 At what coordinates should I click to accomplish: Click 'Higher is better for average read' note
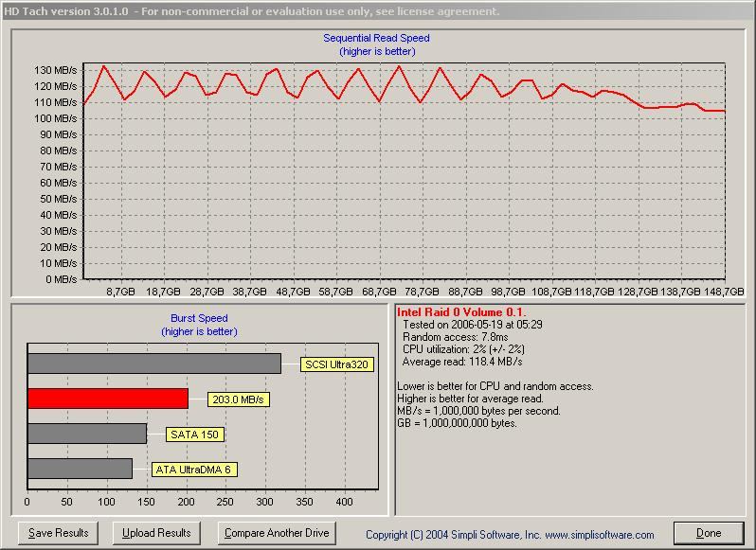(470, 399)
